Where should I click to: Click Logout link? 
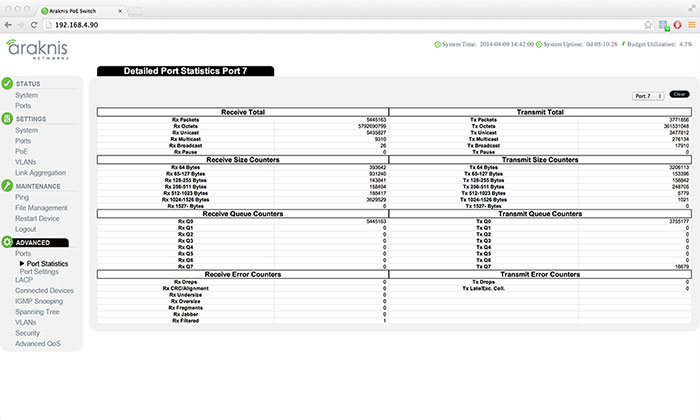tap(25, 229)
